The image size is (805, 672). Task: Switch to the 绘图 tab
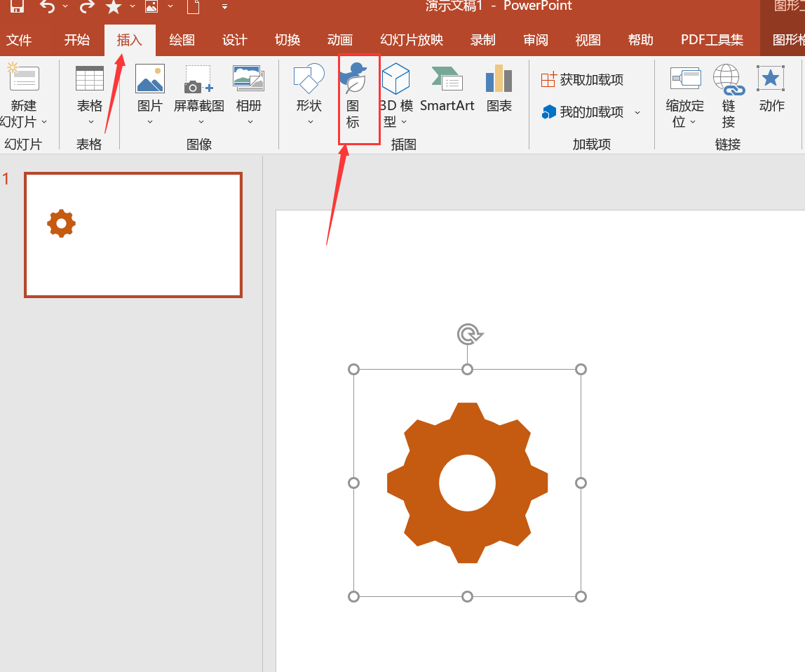click(x=182, y=40)
